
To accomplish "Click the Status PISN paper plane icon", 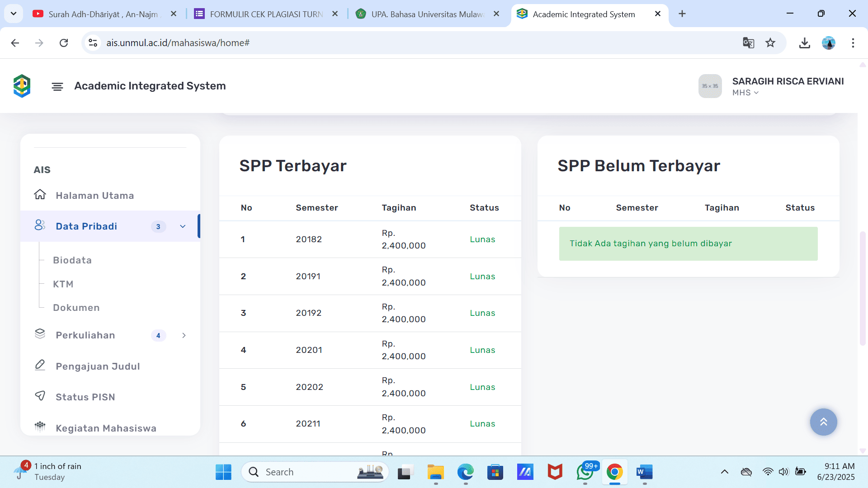I will (x=40, y=396).
